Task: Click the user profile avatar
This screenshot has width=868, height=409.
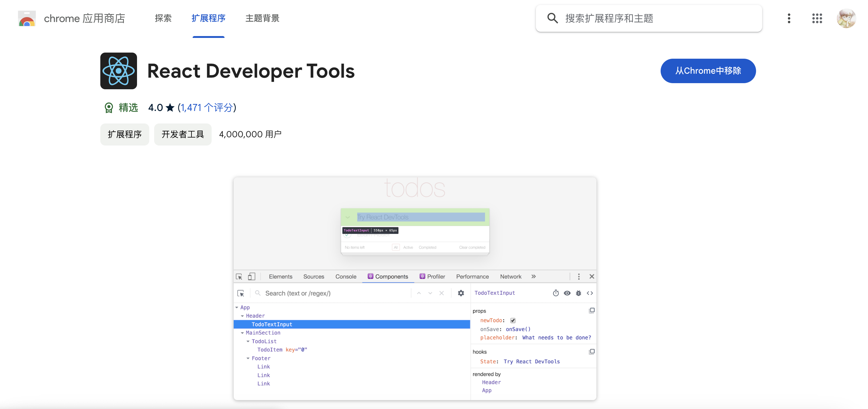Action: (x=846, y=18)
